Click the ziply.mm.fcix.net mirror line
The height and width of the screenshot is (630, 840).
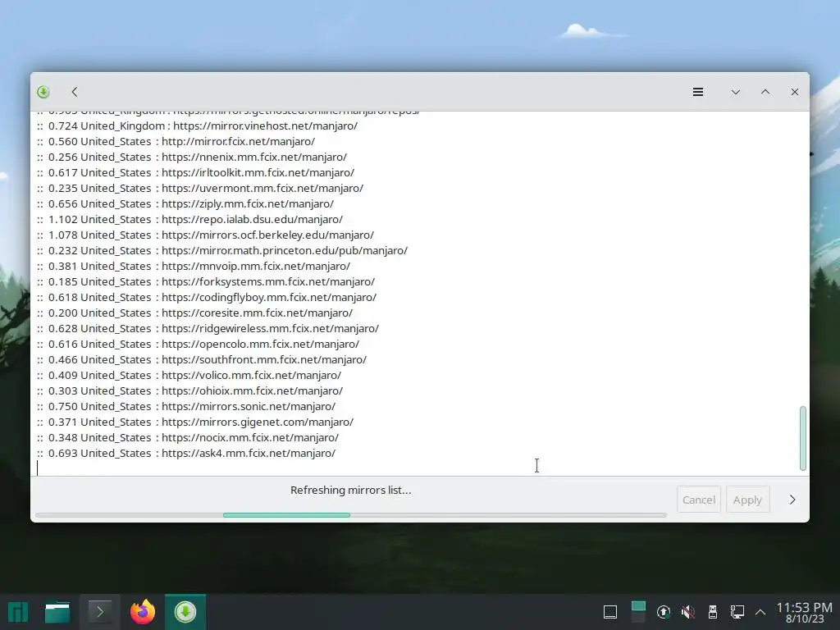[185, 203]
